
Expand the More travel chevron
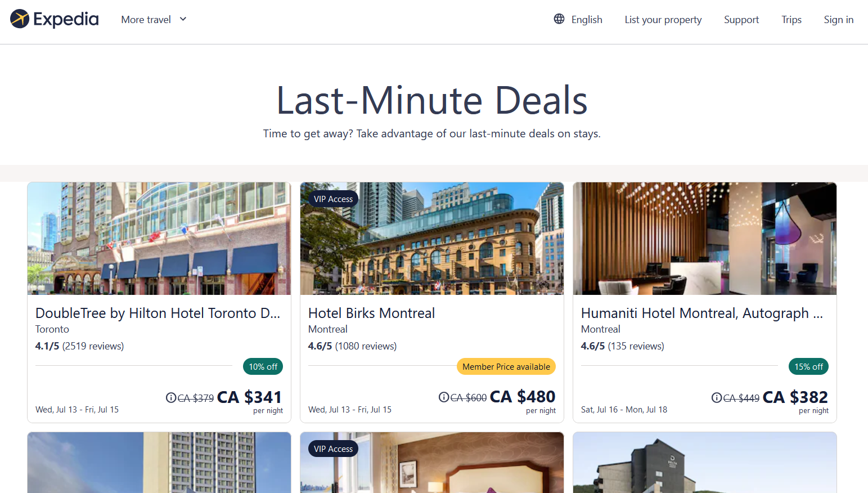click(x=183, y=19)
